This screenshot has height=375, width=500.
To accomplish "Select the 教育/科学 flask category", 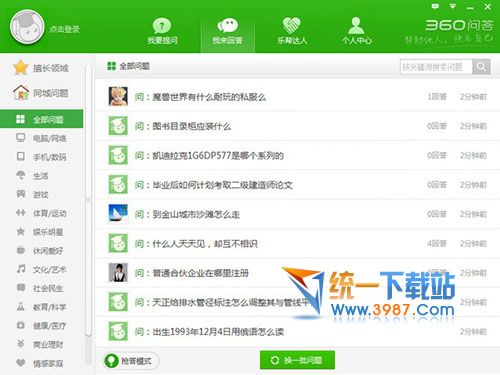I will [41, 307].
